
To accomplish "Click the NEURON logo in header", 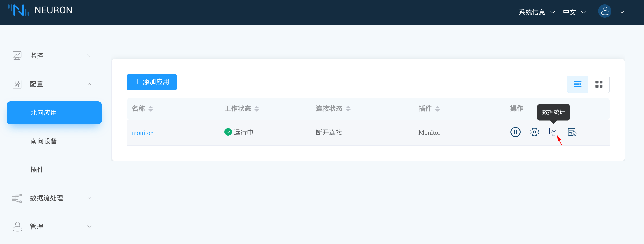I will [40, 10].
